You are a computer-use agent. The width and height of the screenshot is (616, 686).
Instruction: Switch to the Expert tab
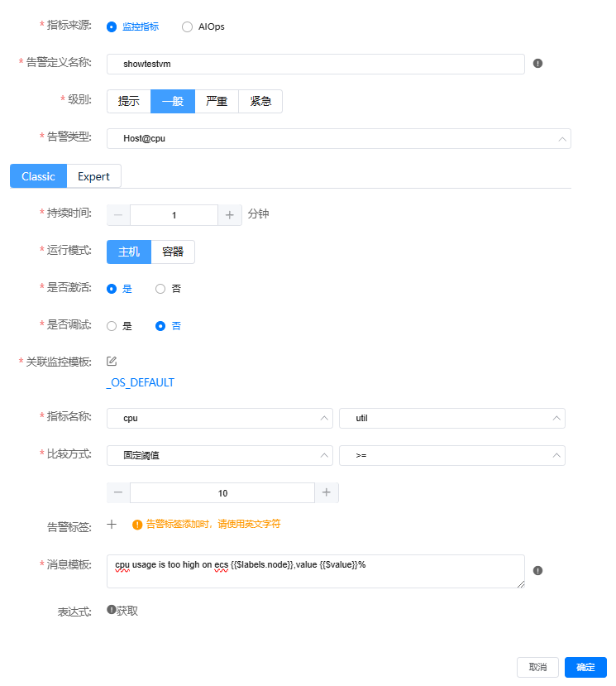pyautogui.click(x=93, y=176)
